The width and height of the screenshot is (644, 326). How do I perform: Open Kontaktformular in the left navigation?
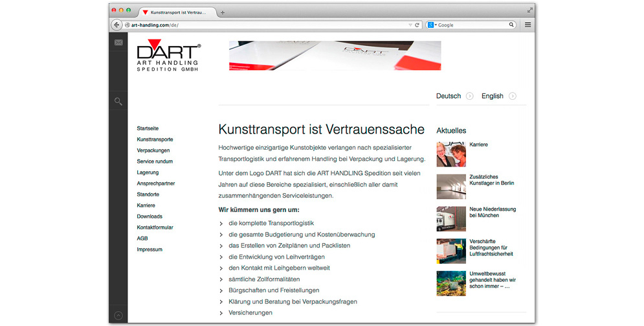(x=155, y=227)
